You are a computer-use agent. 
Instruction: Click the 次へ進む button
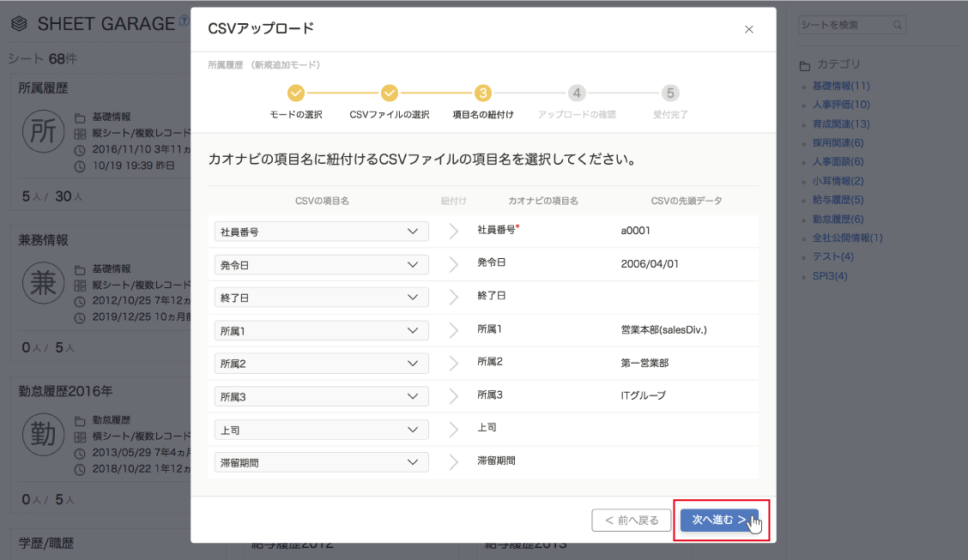pos(719,520)
